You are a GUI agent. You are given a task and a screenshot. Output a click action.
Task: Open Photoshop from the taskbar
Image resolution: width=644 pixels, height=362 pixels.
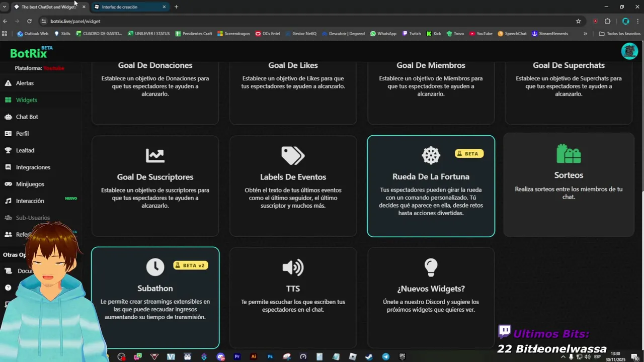(270, 356)
